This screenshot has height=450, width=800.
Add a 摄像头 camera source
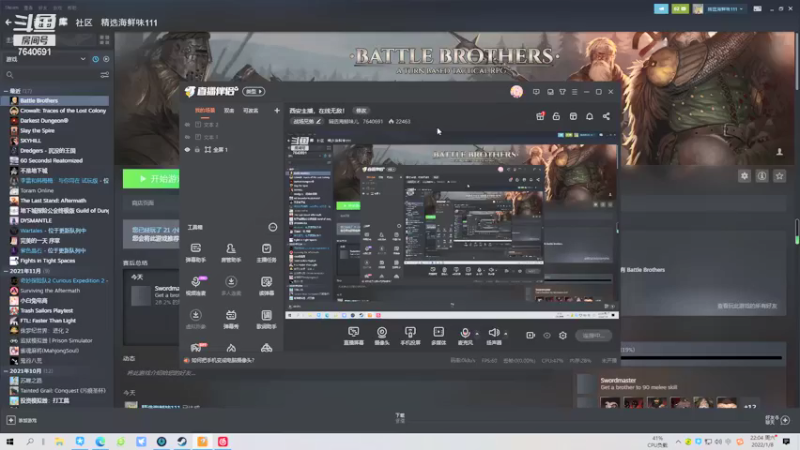click(382, 336)
